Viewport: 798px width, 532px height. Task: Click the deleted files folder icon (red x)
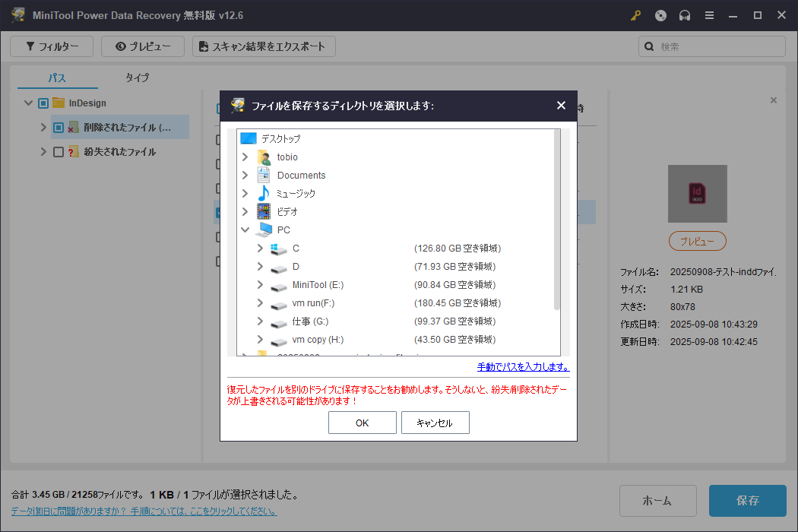click(73, 127)
